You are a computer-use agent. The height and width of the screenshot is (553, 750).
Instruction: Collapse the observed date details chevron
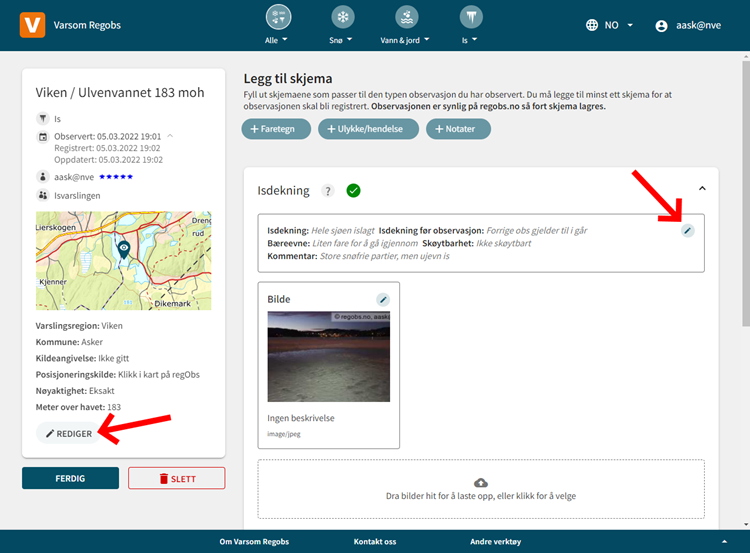[170, 135]
